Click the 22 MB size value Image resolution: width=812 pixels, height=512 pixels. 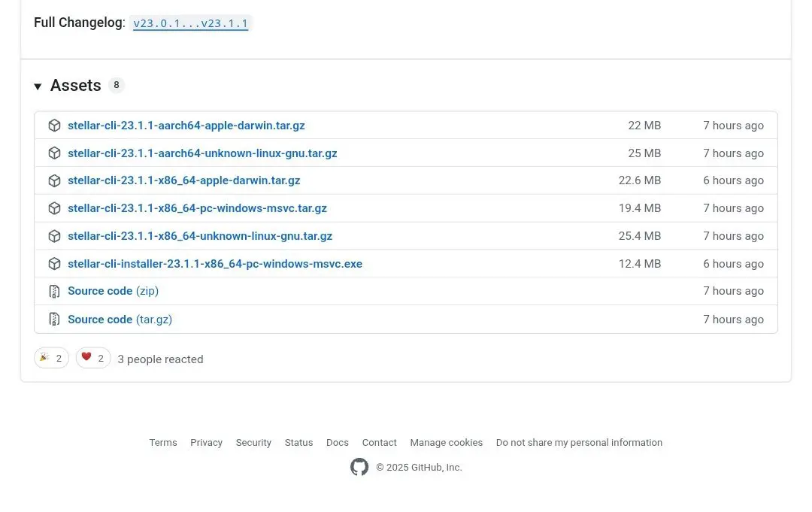point(644,126)
